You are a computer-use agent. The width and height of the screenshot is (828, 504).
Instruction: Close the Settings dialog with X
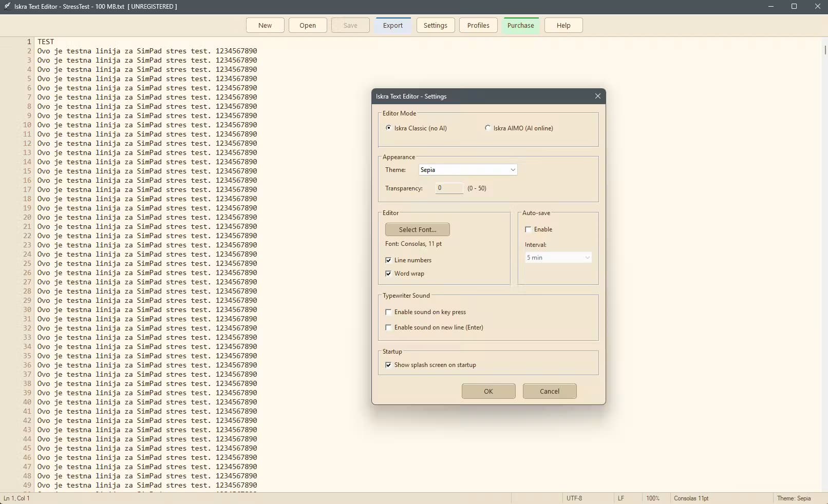[597, 96]
